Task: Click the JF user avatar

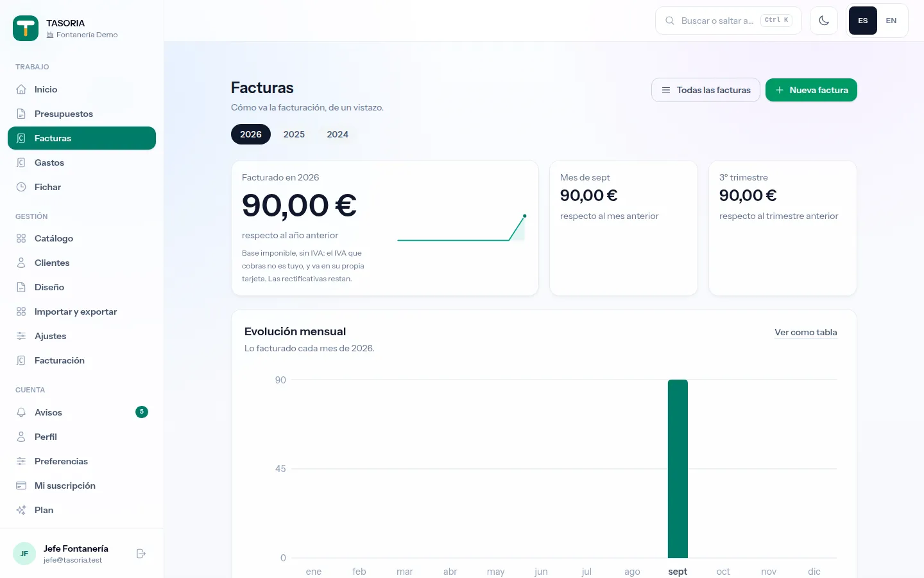Action: pyautogui.click(x=24, y=554)
